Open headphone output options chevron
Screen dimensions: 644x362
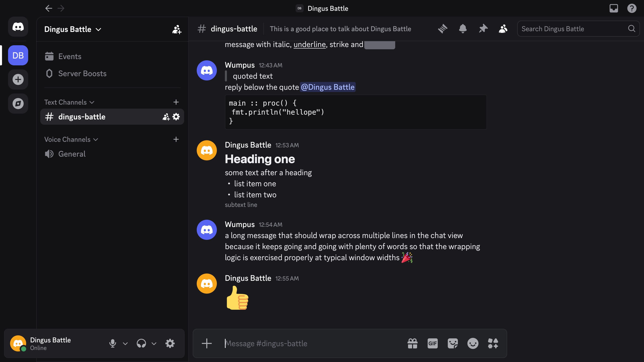tap(154, 343)
